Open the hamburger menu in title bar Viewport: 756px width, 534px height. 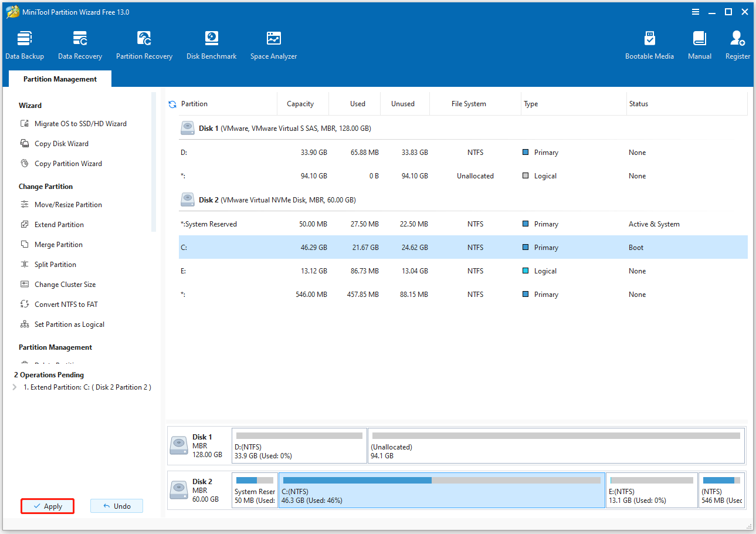click(696, 12)
